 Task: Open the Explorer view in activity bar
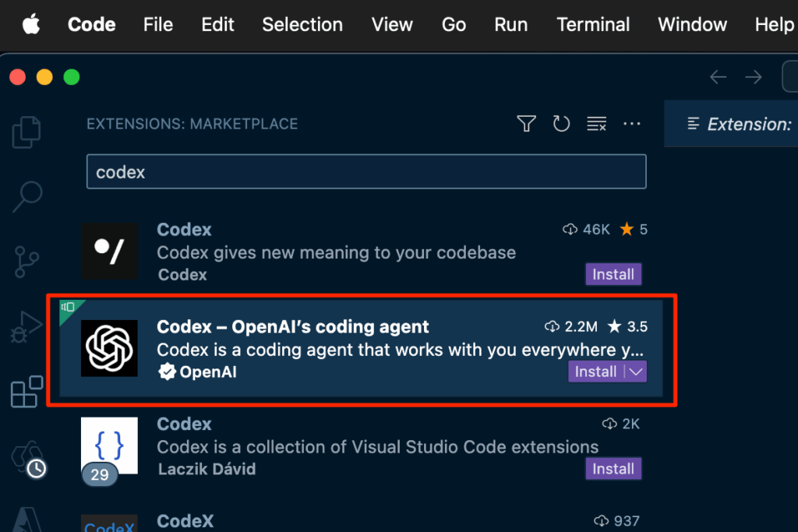(26, 132)
